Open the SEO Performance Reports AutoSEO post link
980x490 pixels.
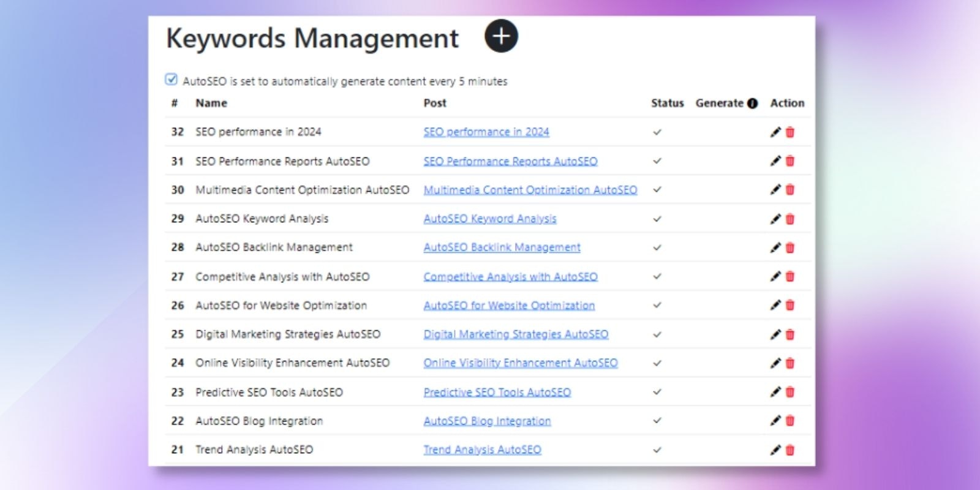[x=510, y=161]
